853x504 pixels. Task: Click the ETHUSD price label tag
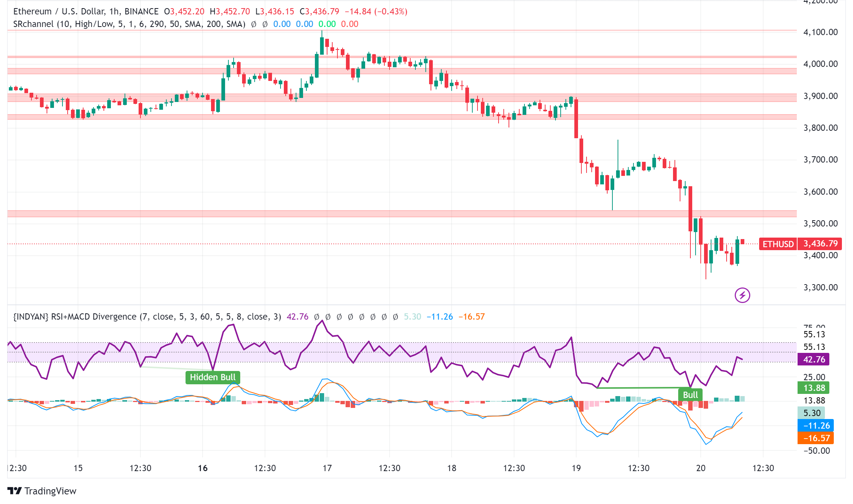[x=778, y=244]
